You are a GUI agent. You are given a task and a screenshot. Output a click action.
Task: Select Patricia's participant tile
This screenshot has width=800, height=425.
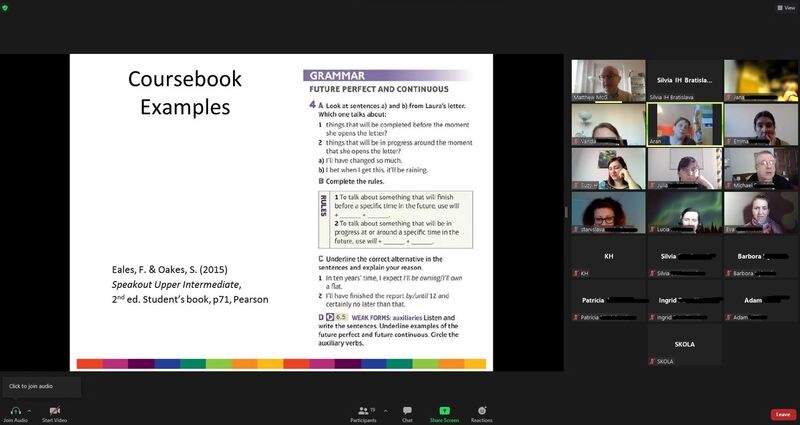coord(608,301)
